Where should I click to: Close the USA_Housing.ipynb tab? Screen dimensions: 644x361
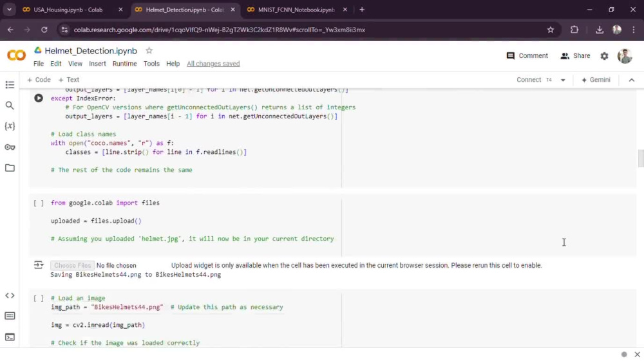120,10
